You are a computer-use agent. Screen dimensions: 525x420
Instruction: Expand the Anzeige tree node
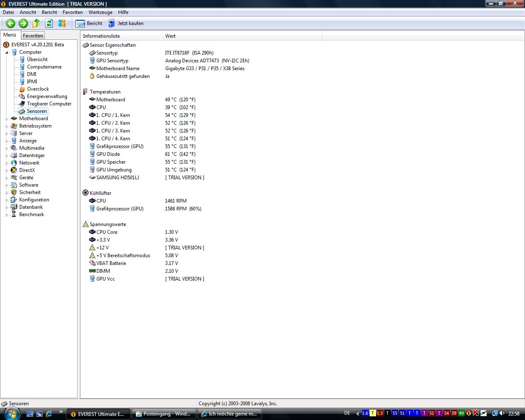(7, 141)
